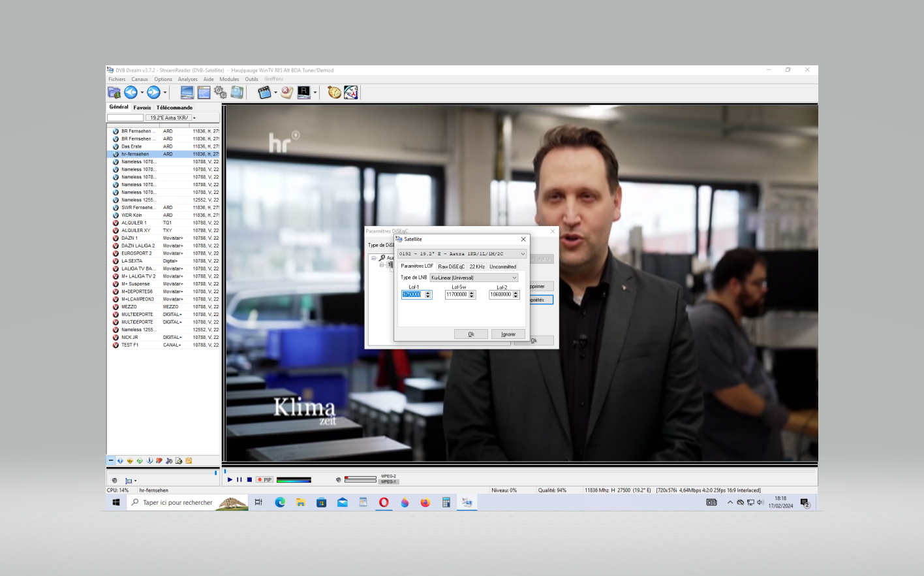924x576 pixels.
Task: Open the dropdown beside the left-arrow icon
Action: [x=142, y=93]
